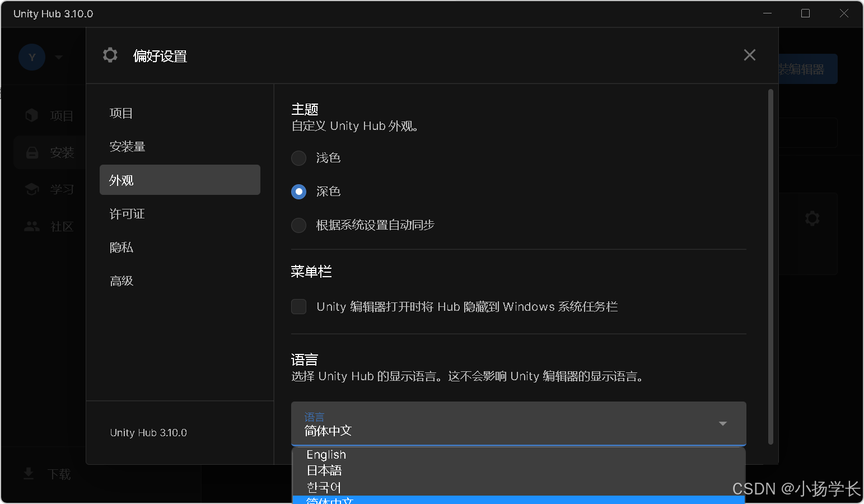Open the 下载 downloads panel label

(59, 474)
